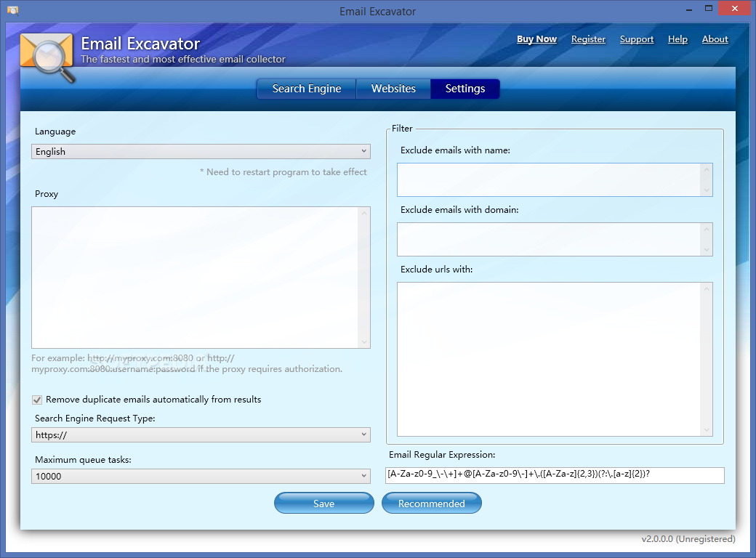Click the 'Need to restart program' note

click(283, 172)
